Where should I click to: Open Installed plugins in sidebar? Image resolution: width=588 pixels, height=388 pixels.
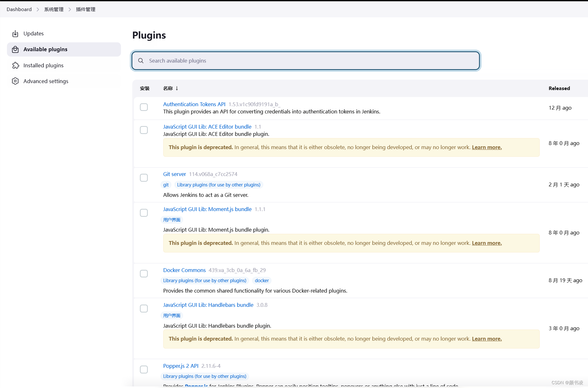click(x=64, y=65)
